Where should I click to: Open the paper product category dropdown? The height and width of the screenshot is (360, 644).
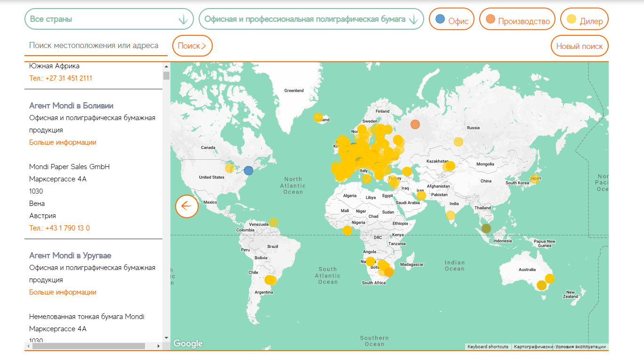pyautogui.click(x=311, y=19)
